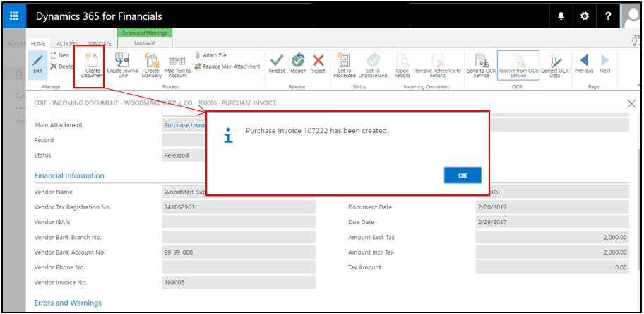This screenshot has width=644, height=314.
Task: Switch to the MANAGE ribbon tab
Action: [145, 43]
